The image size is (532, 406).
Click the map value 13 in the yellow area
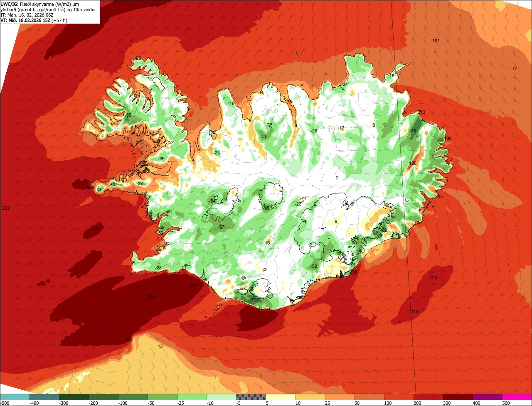[160, 346]
